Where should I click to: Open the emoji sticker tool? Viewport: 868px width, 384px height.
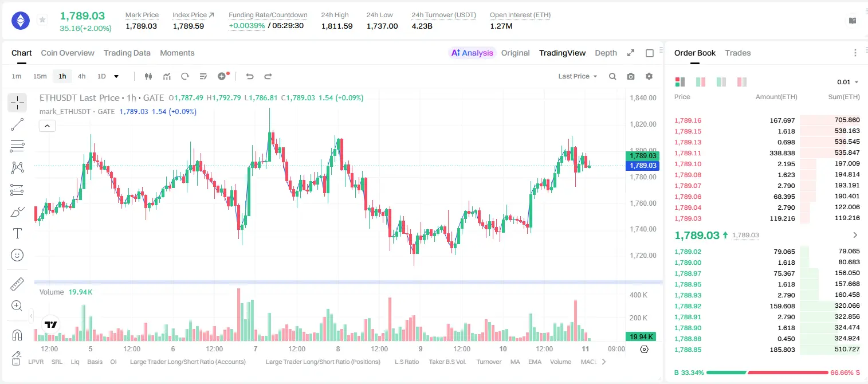point(17,255)
